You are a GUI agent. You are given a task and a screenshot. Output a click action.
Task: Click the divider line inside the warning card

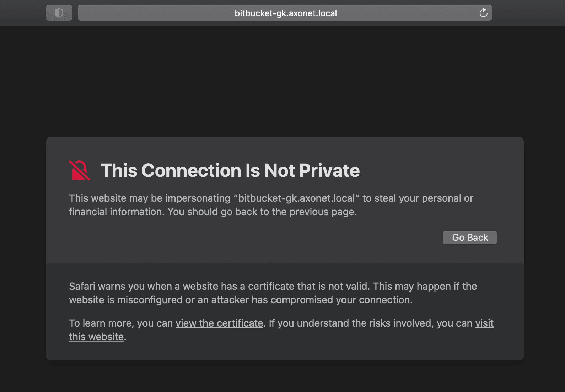[x=284, y=263]
